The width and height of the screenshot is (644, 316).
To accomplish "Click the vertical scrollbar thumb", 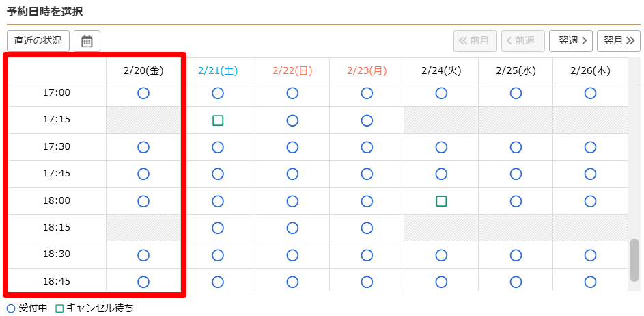I will 634,260.
